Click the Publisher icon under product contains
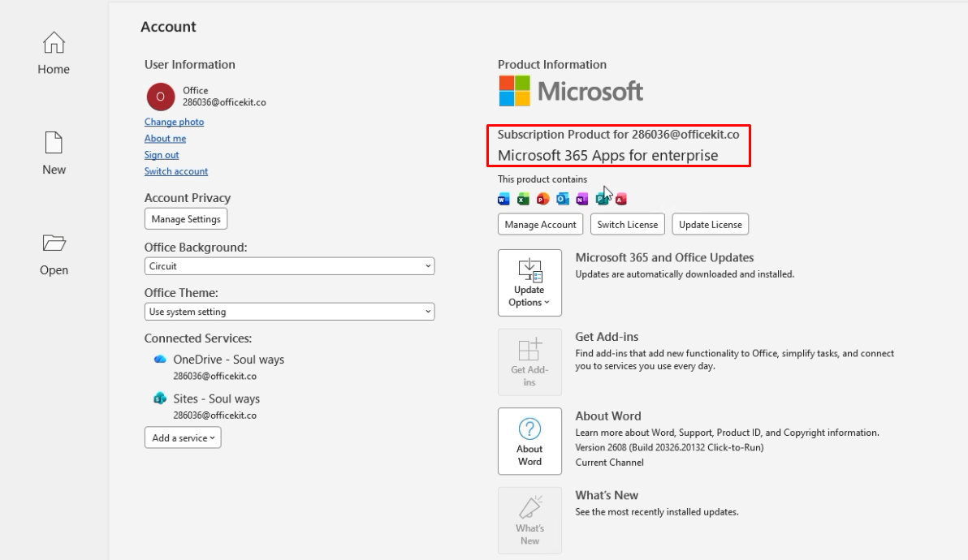This screenshot has width=968, height=560. [x=601, y=199]
